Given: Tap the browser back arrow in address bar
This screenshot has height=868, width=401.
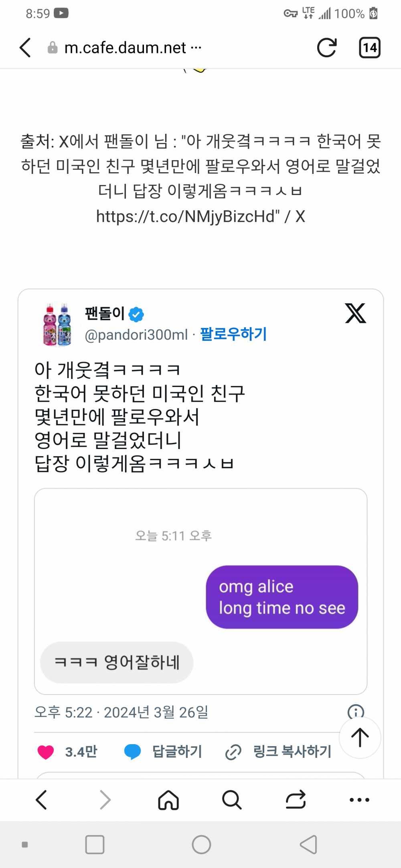Looking at the screenshot, I should coord(25,48).
